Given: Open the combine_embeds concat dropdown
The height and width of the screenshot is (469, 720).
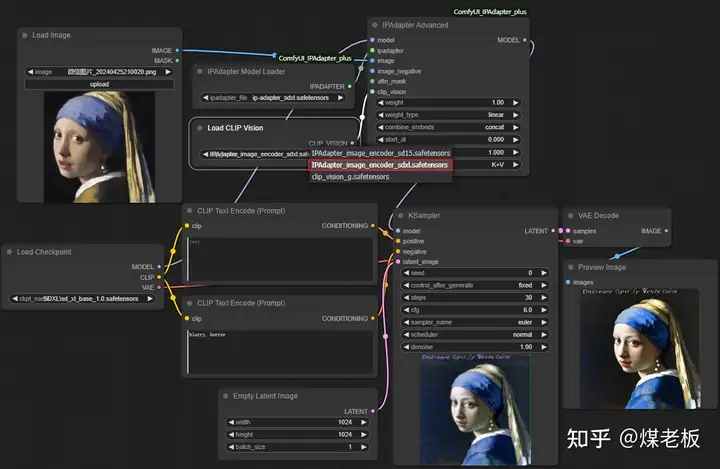Looking at the screenshot, I should (x=448, y=127).
